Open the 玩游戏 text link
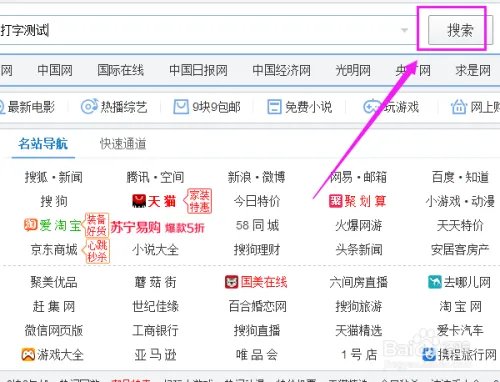The width and height of the screenshot is (500, 382). tap(401, 107)
